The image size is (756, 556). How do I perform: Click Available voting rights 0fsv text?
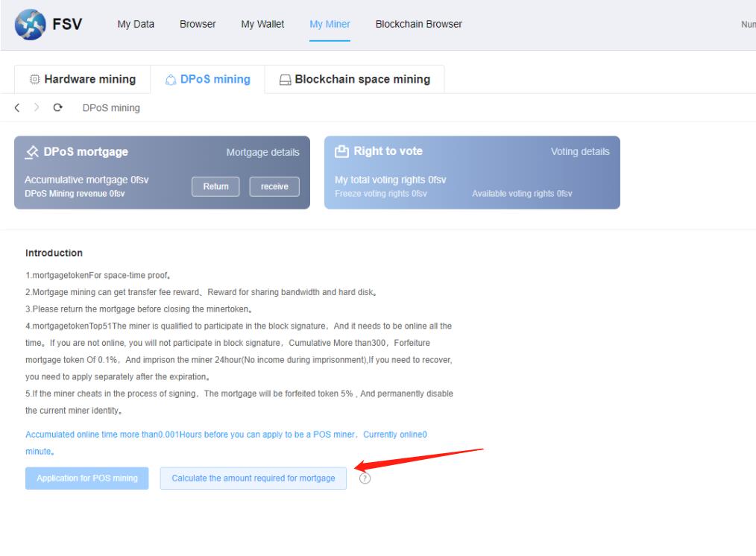click(x=522, y=194)
